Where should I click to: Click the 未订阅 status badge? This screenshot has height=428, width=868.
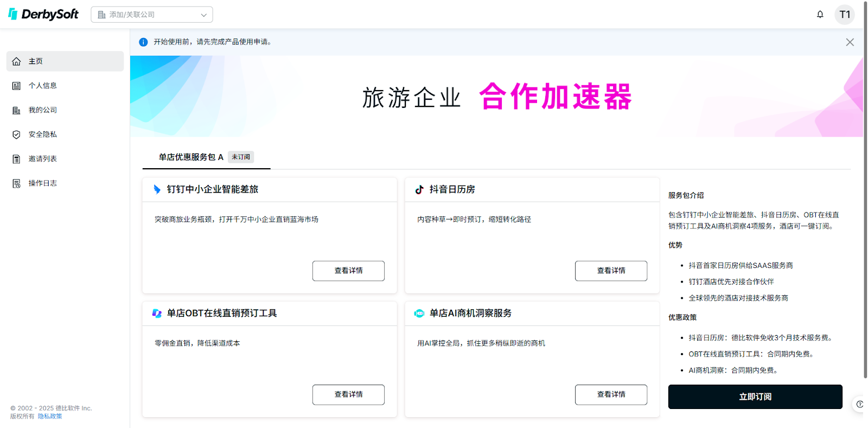241,157
